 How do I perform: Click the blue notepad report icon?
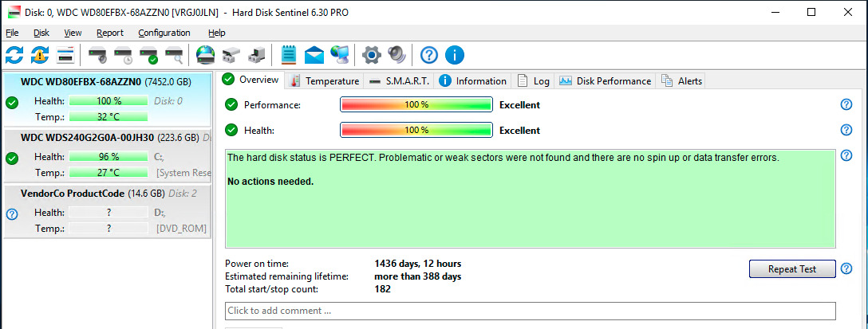tap(289, 55)
